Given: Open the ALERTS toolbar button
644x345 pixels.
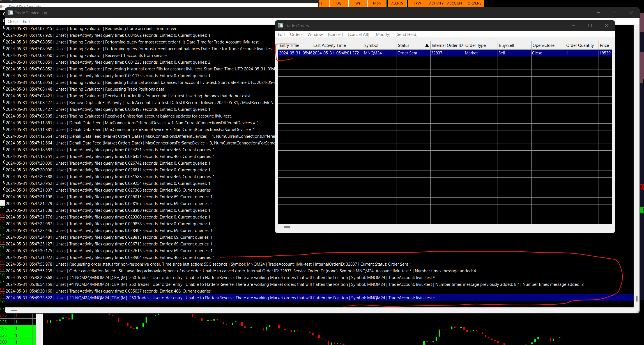Looking at the screenshot, I should (x=397, y=3).
